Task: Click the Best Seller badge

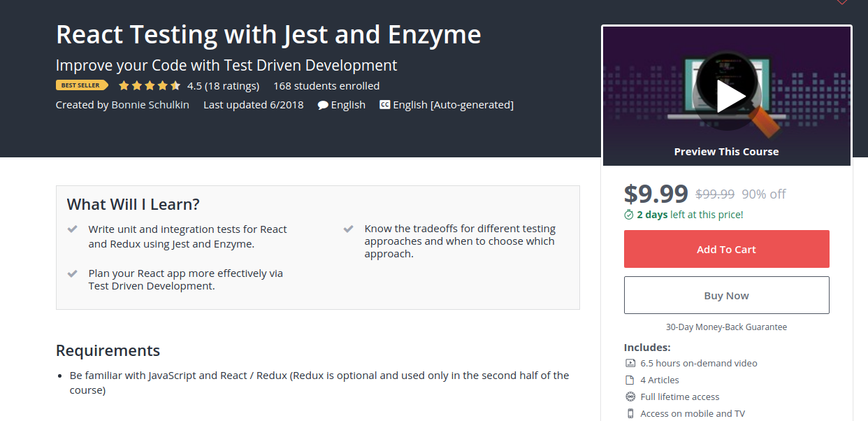Action: click(x=82, y=85)
